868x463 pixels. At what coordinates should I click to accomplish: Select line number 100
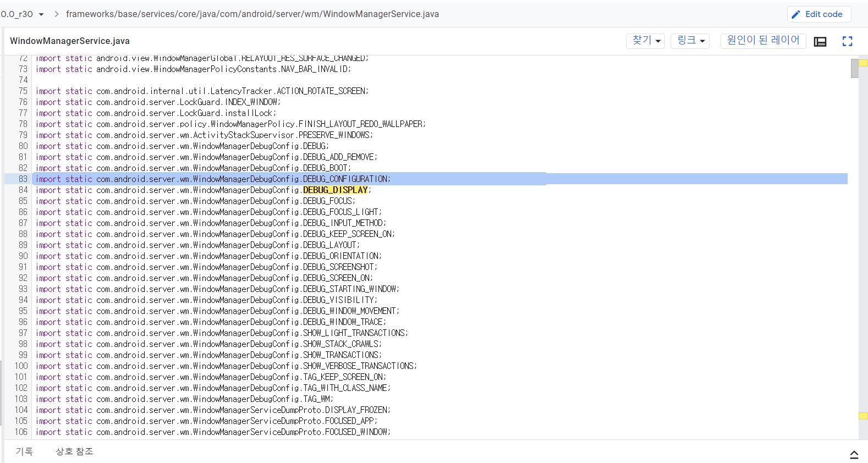point(21,366)
